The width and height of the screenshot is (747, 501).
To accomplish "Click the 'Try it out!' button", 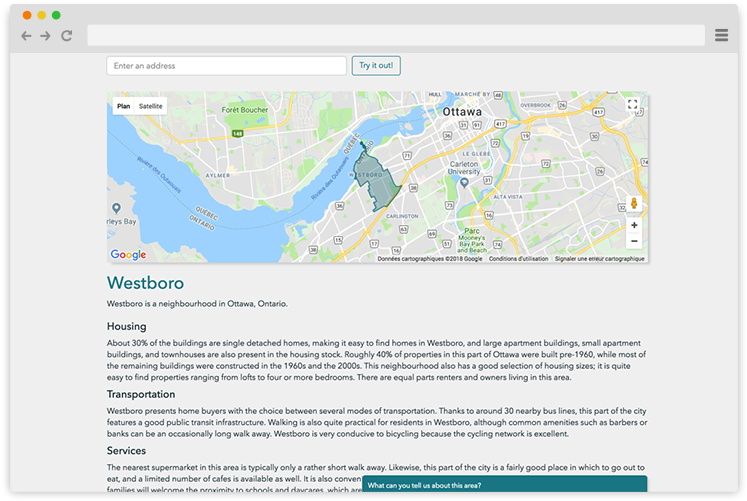I will point(376,66).
